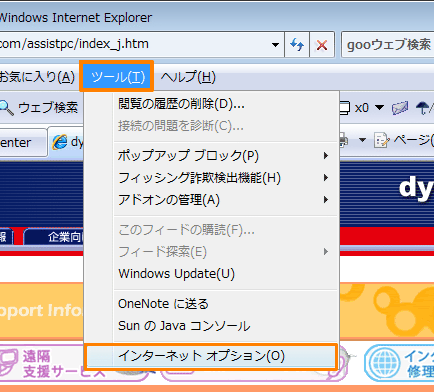Screen dimensions: 434x392
Task: Open the x0 dropdown arrow
Action: pos(379,108)
